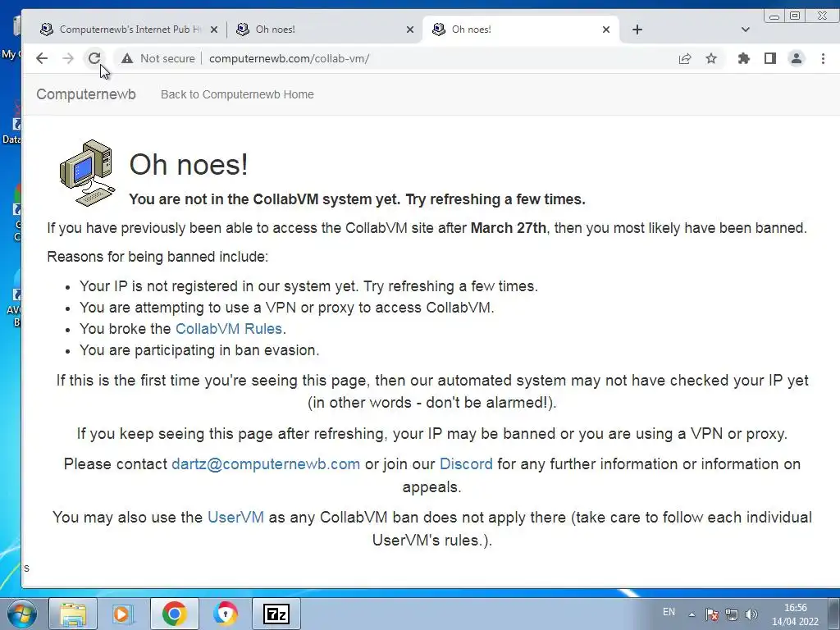The height and width of the screenshot is (630, 840).
Task: Open Windows Explorer from the taskbar
Action: (x=73, y=614)
